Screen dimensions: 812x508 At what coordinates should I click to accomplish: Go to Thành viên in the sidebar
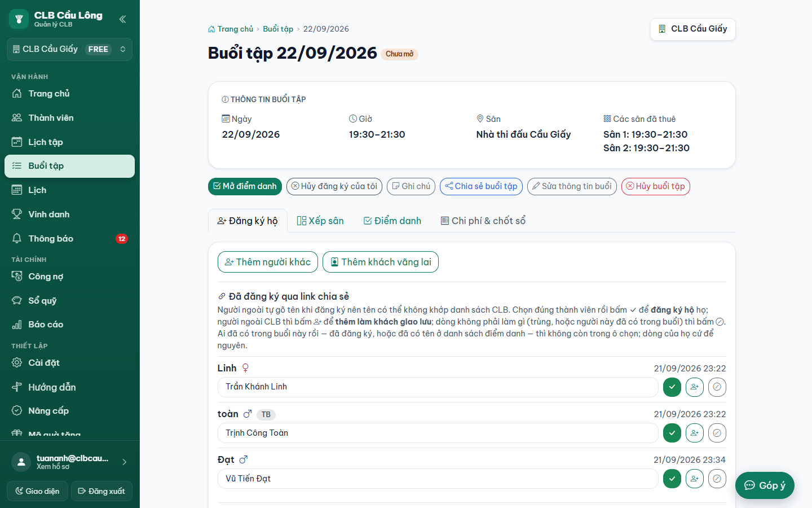tap(69, 118)
